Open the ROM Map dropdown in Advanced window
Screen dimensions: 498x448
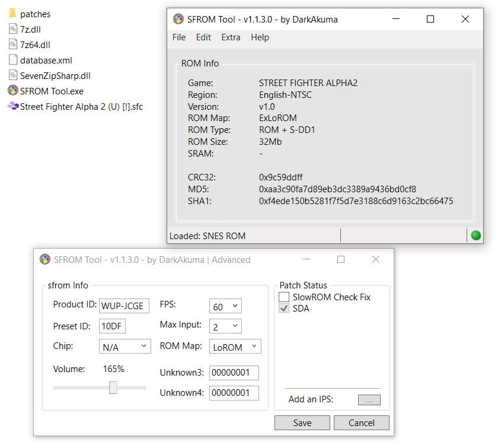click(x=235, y=346)
